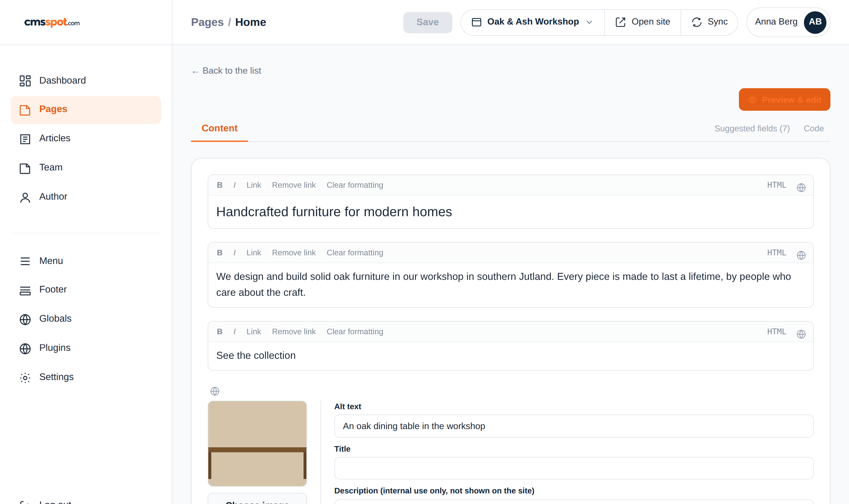
Task: Click the Team file icon
Action: tap(25, 168)
